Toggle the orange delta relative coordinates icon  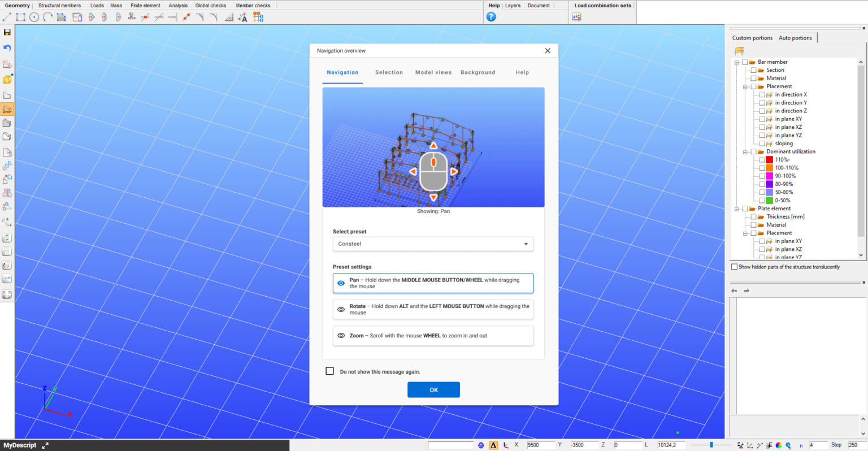pos(493,445)
